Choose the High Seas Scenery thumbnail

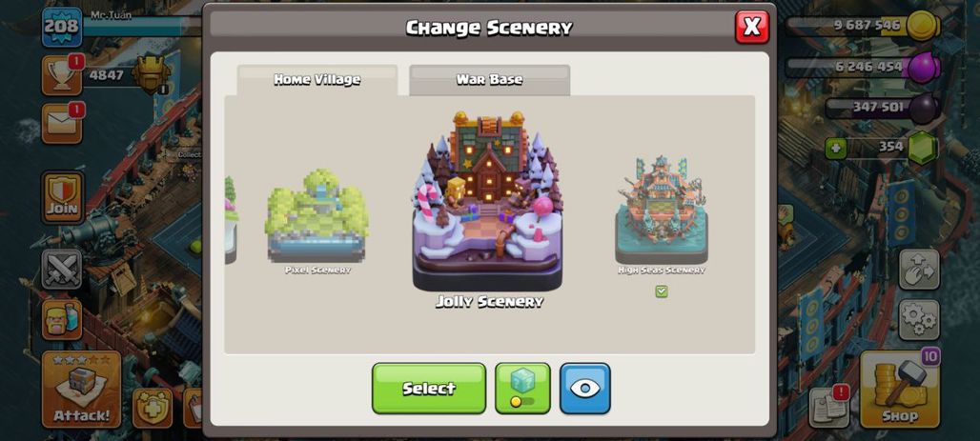tap(662, 210)
